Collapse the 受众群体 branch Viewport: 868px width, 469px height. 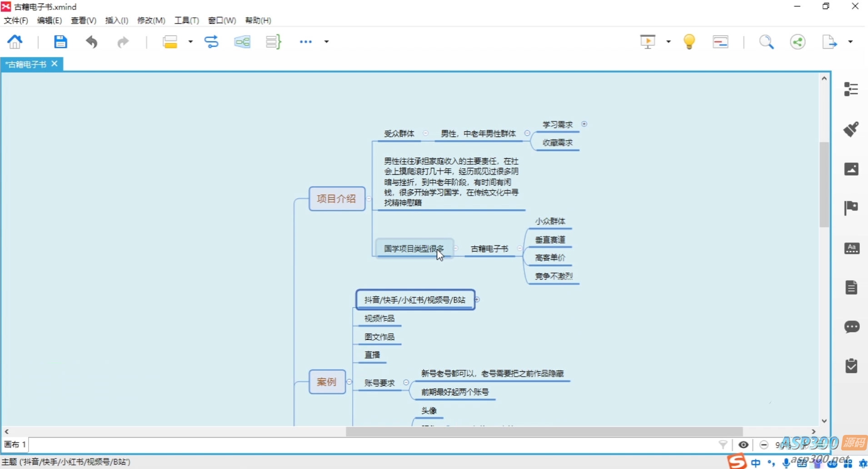pos(425,133)
